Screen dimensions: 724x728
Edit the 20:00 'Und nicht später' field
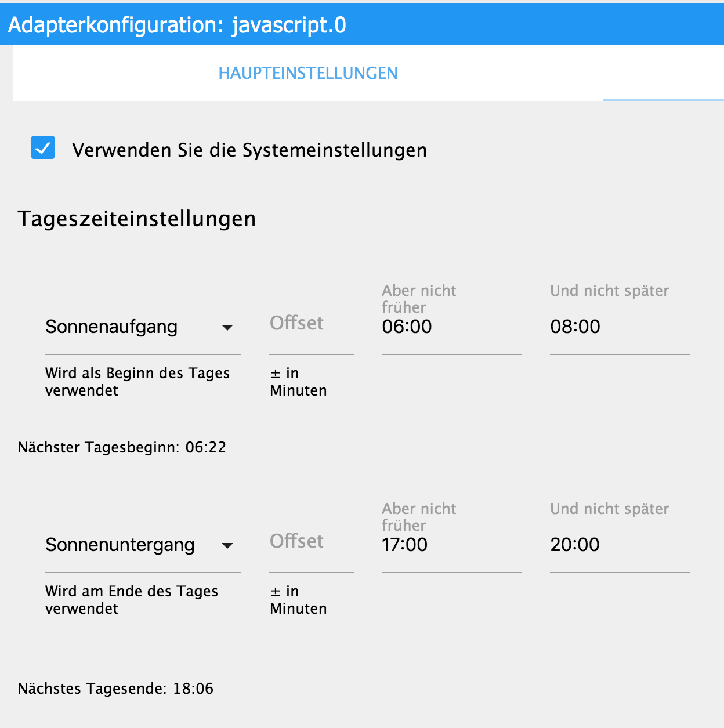click(619, 545)
